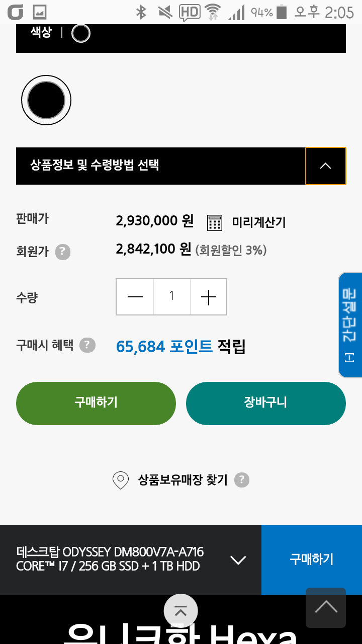Tap the gray circular jump-to-top icon

[180, 611]
